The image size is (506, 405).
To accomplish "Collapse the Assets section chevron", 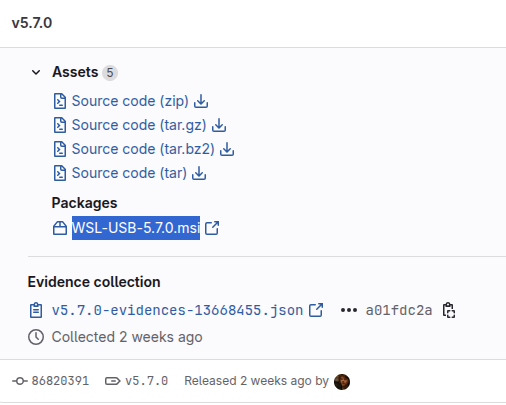I will [36, 72].
